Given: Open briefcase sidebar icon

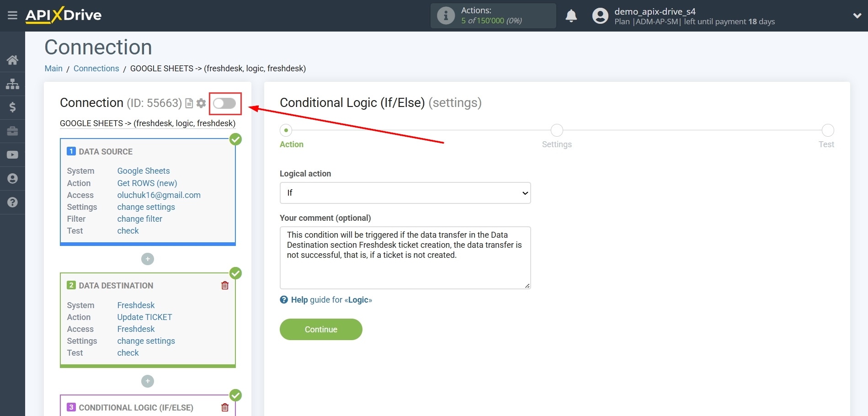Looking at the screenshot, I should (x=12, y=131).
